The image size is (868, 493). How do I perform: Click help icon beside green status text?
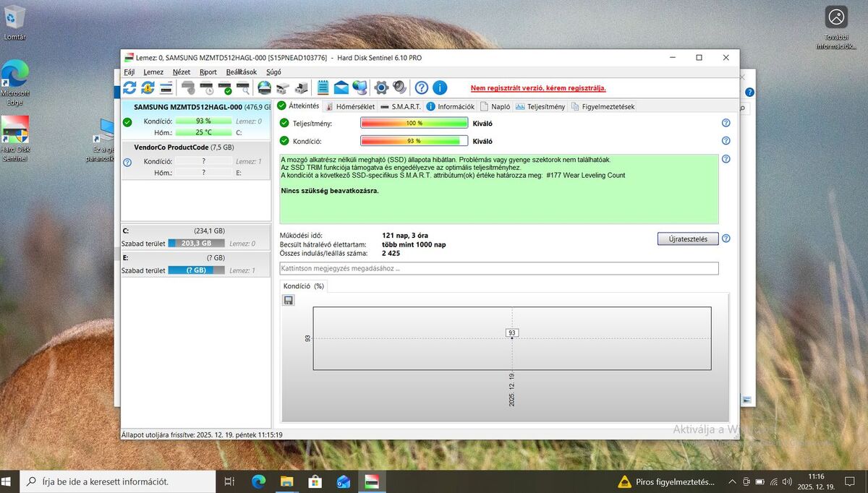[726, 159]
